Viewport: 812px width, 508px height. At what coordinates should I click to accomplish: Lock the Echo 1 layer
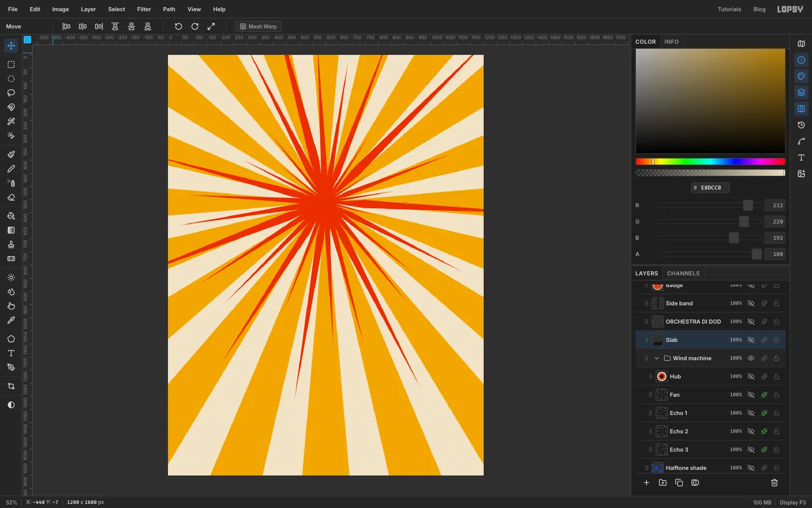click(x=776, y=413)
